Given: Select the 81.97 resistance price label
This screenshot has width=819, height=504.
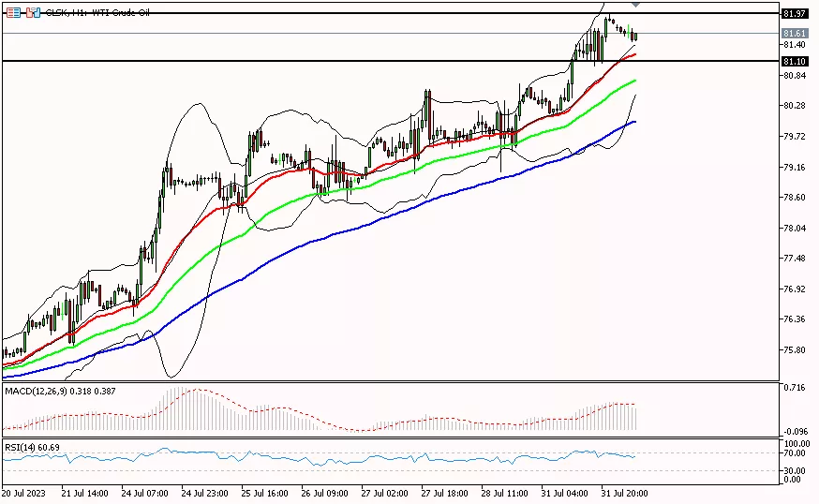Looking at the screenshot, I should pos(794,13).
